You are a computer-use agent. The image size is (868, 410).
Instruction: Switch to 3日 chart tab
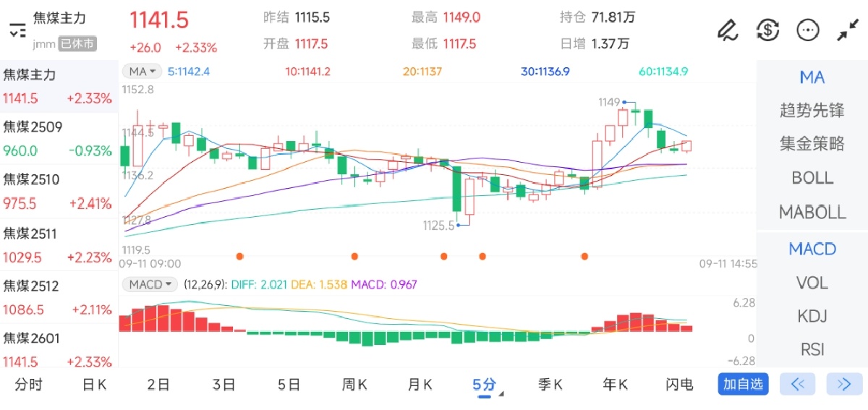pos(224,385)
